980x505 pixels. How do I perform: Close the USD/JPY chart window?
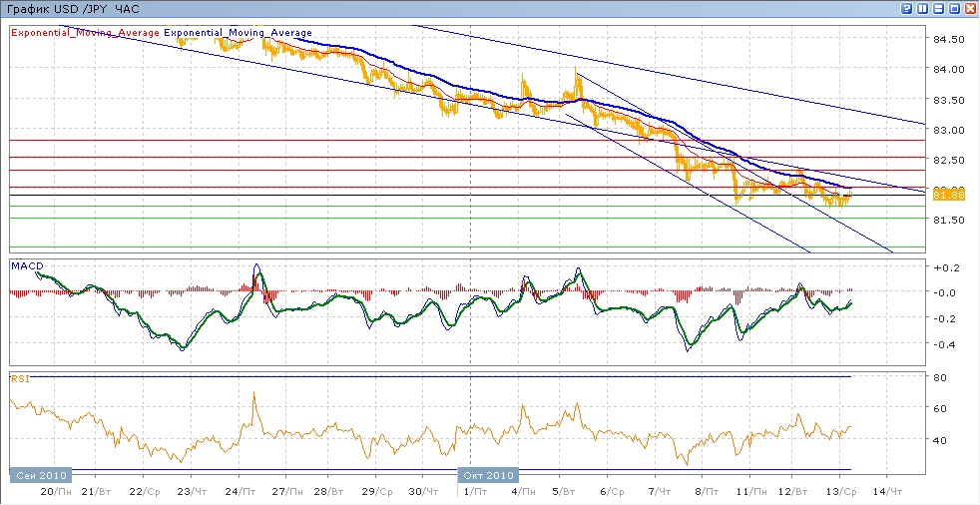[x=970, y=8]
